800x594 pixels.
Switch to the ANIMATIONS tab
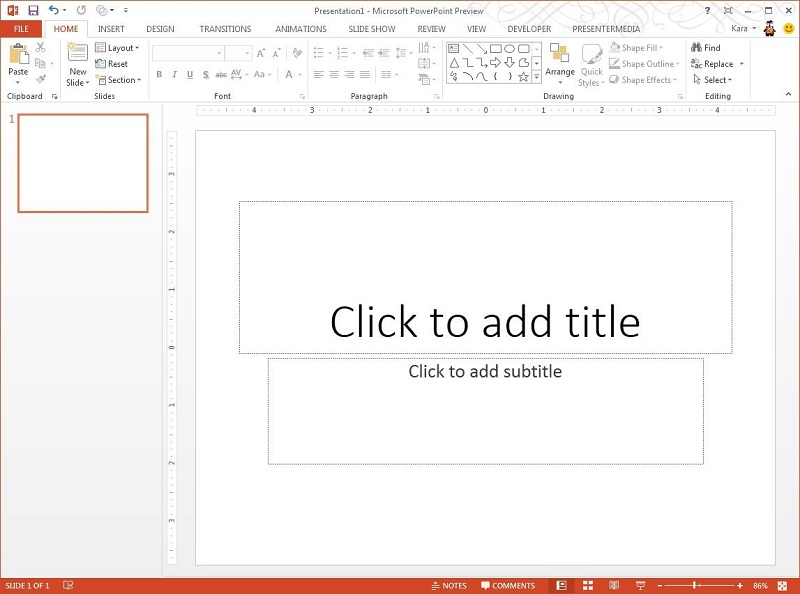tap(301, 29)
